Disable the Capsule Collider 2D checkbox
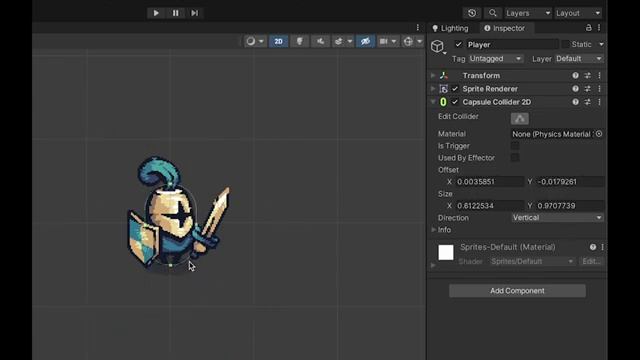The width and height of the screenshot is (640, 360). pyautogui.click(x=455, y=102)
